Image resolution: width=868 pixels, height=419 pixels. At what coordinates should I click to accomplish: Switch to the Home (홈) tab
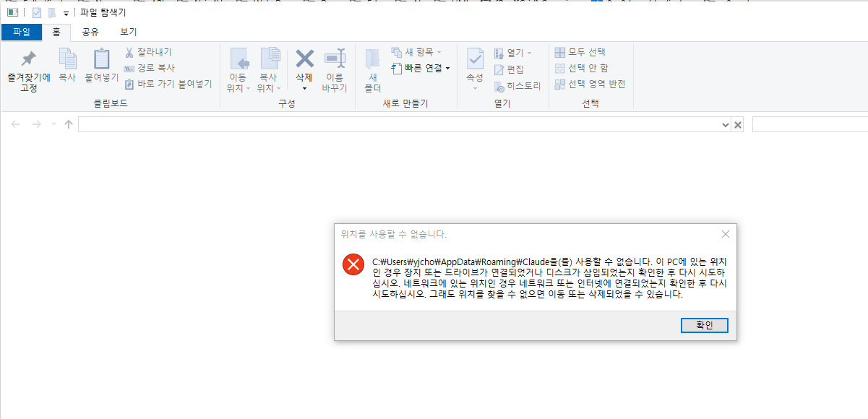56,32
